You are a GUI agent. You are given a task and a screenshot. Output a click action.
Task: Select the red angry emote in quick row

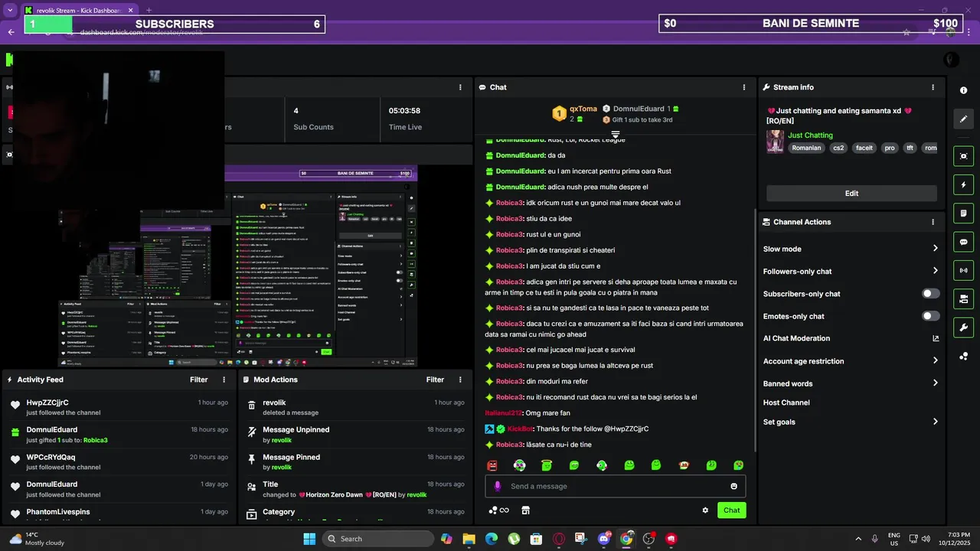[x=492, y=465]
